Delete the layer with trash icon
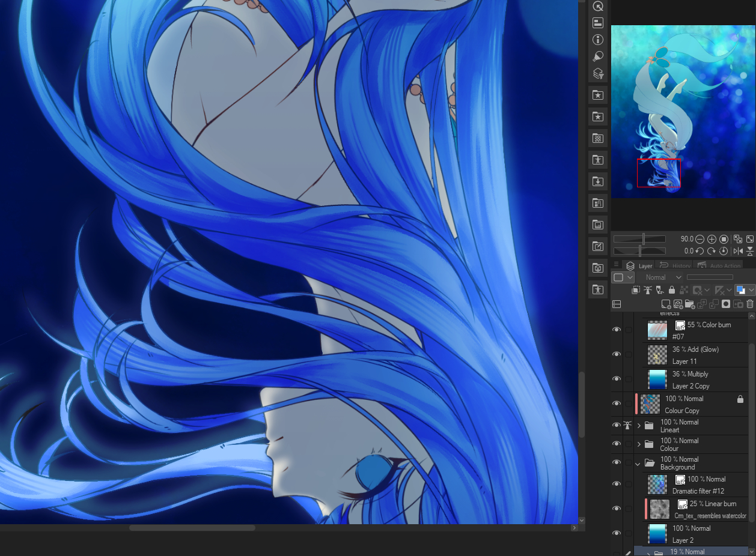This screenshot has height=556, width=756. [x=750, y=304]
